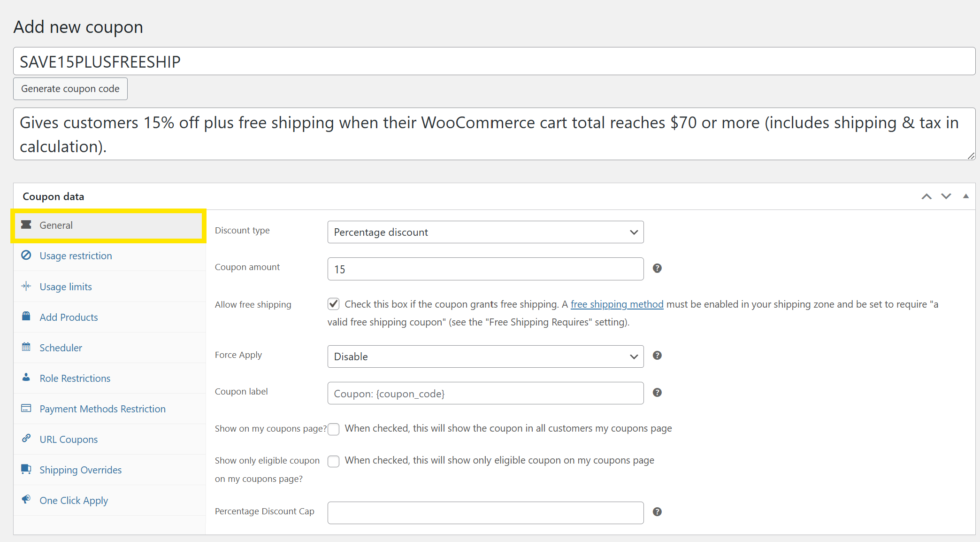Open the Discount type dropdown
This screenshot has height=542, width=980.
click(x=485, y=232)
